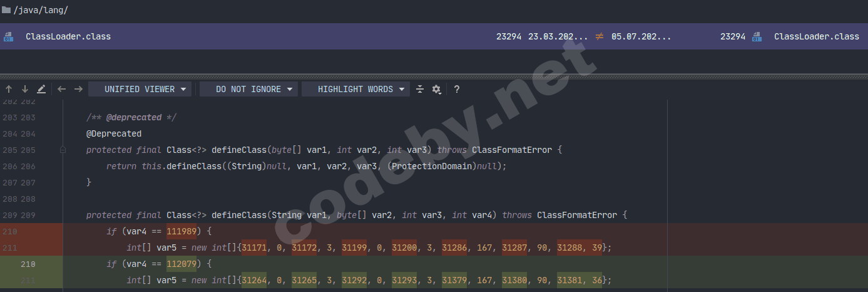Screen dimensions: 868x292
Task: Click the added array value 31264
Action: (254, 280)
